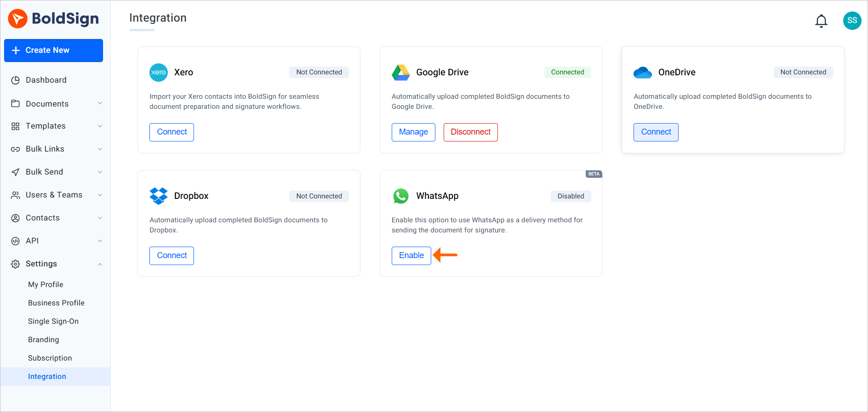Expand the Users & Teams chevron
868x412 pixels.
tap(100, 195)
